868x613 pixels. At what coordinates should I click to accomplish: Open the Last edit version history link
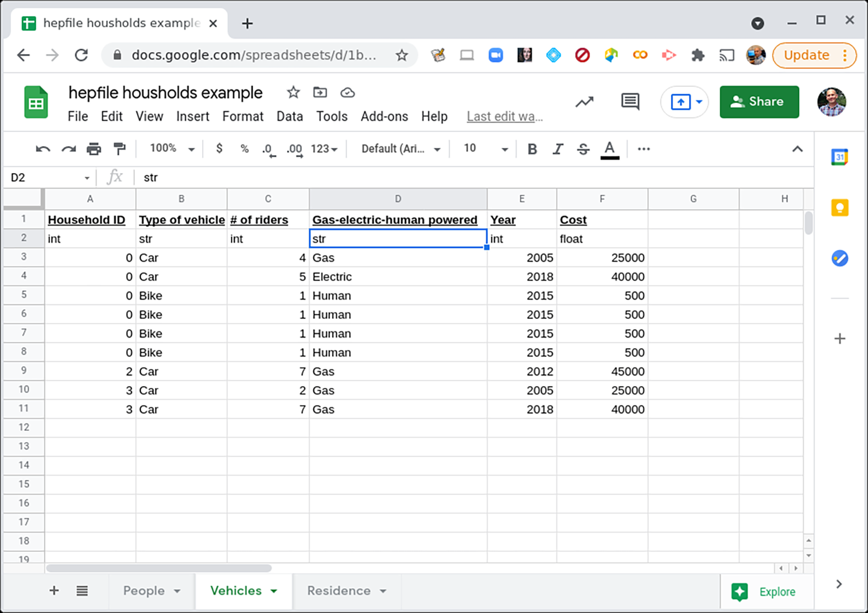pos(504,117)
